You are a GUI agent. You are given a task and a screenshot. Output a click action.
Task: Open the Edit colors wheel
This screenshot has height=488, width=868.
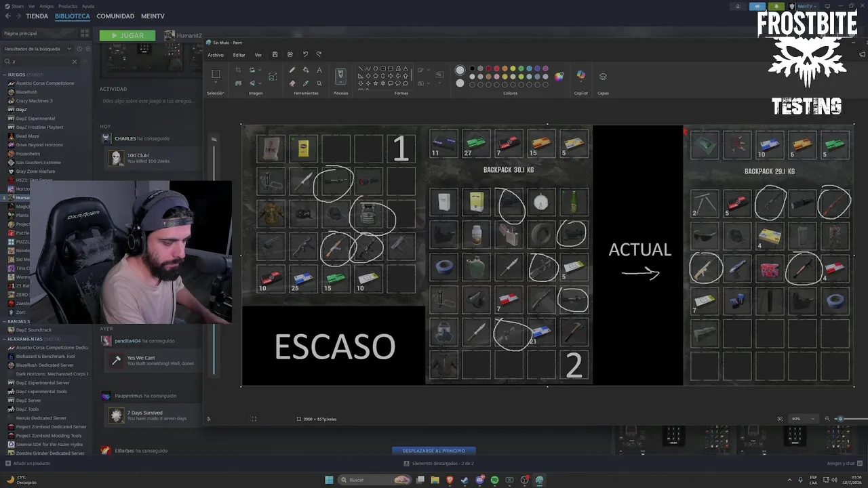(559, 77)
